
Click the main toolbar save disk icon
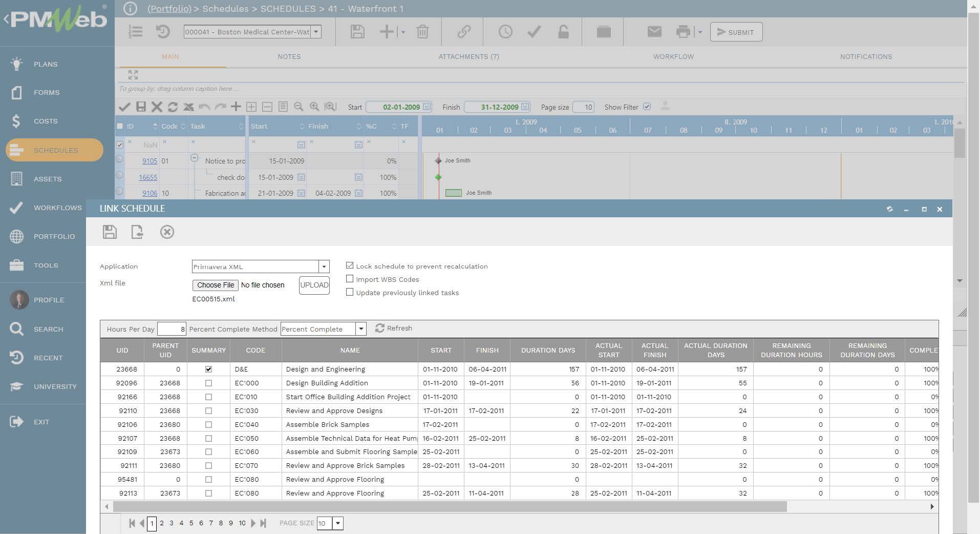point(357,32)
